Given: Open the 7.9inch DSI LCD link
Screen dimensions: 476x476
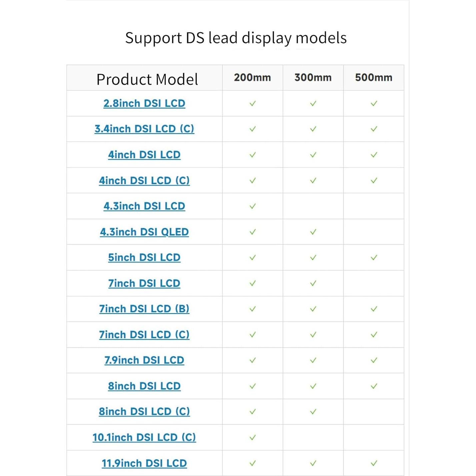Looking at the screenshot, I should 144,360.
